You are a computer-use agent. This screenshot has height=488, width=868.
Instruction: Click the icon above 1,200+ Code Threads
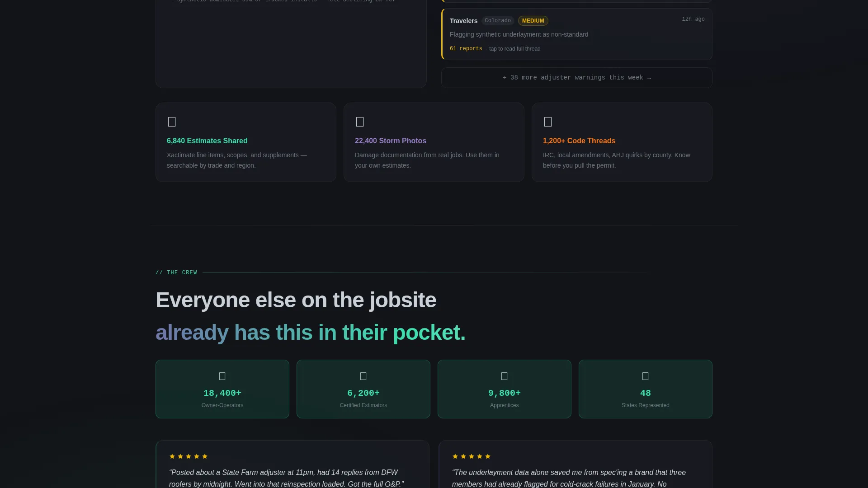[548, 122]
